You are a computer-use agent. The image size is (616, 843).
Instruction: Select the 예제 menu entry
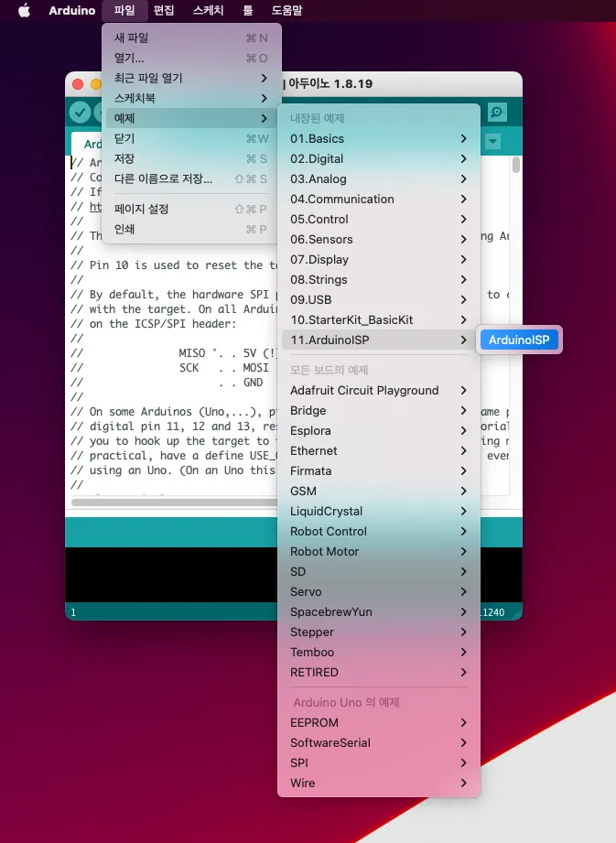pyautogui.click(x=191, y=118)
